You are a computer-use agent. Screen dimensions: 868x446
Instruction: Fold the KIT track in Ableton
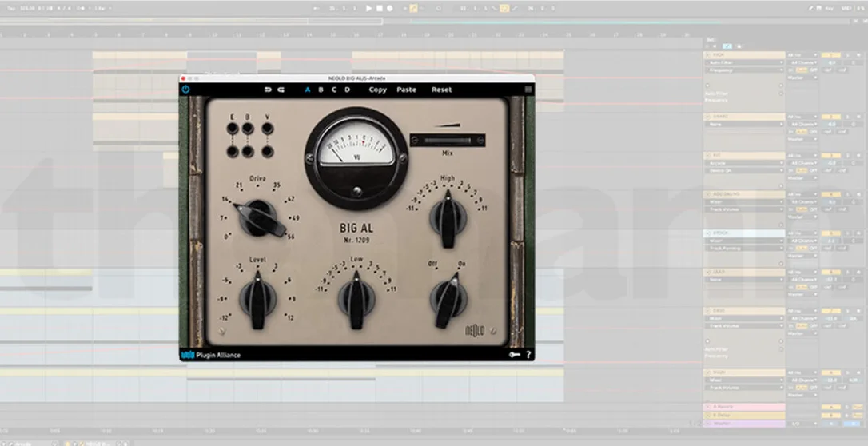707,156
